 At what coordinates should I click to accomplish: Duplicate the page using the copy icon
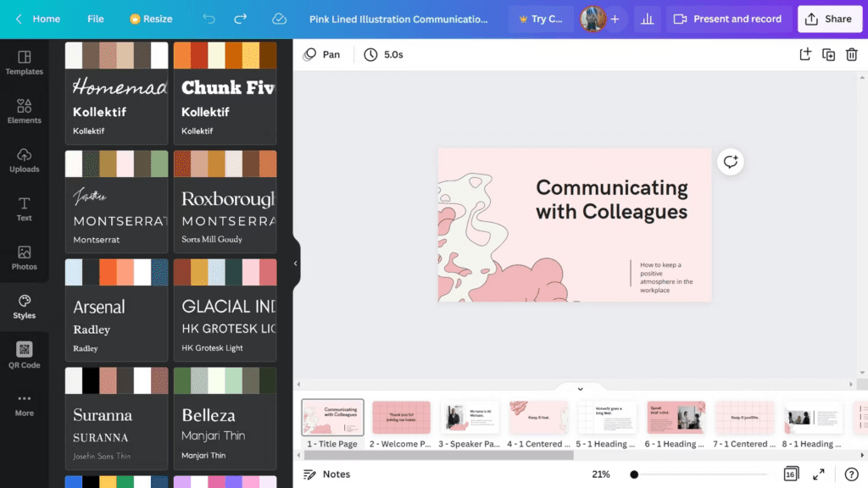(x=829, y=54)
